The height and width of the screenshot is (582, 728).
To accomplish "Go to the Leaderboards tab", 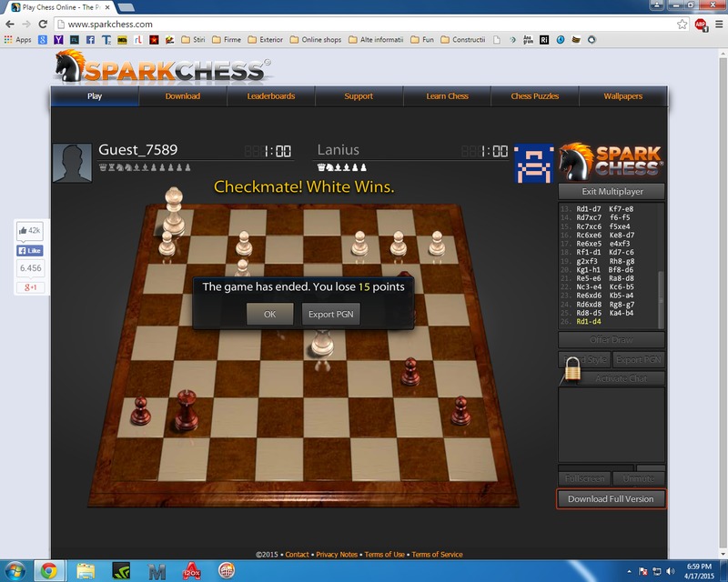I will point(270,96).
